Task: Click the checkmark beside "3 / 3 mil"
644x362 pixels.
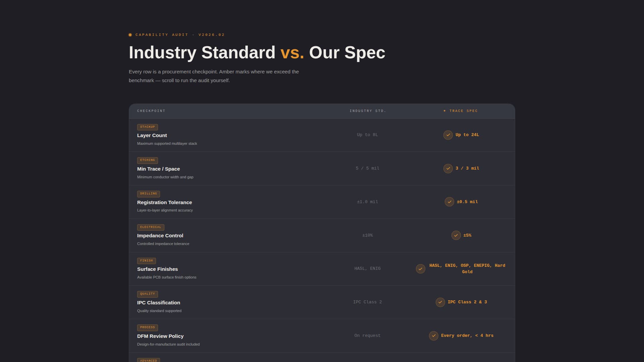Action: 448,169
